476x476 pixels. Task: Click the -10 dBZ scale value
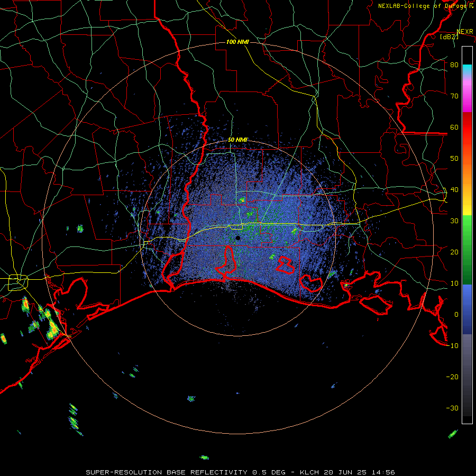(x=452, y=345)
